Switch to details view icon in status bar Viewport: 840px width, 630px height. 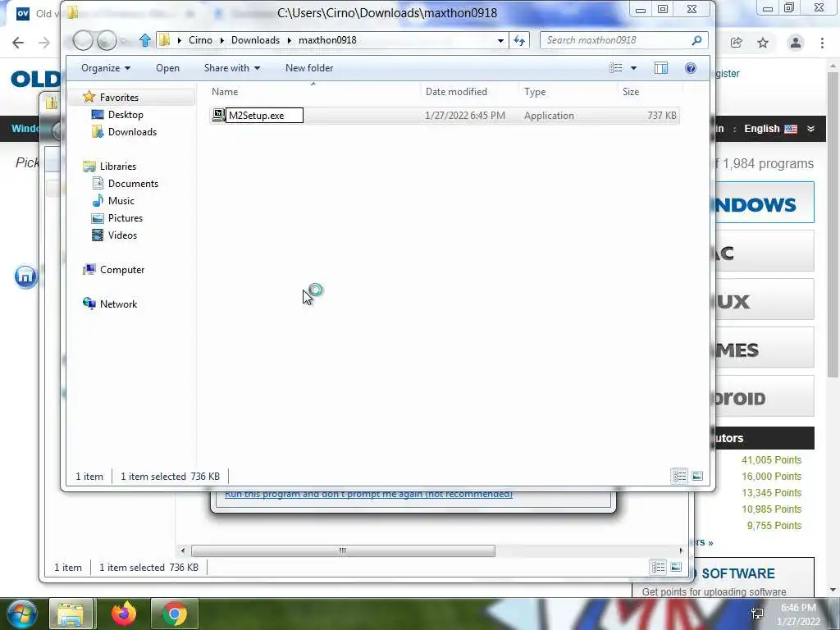point(679,476)
